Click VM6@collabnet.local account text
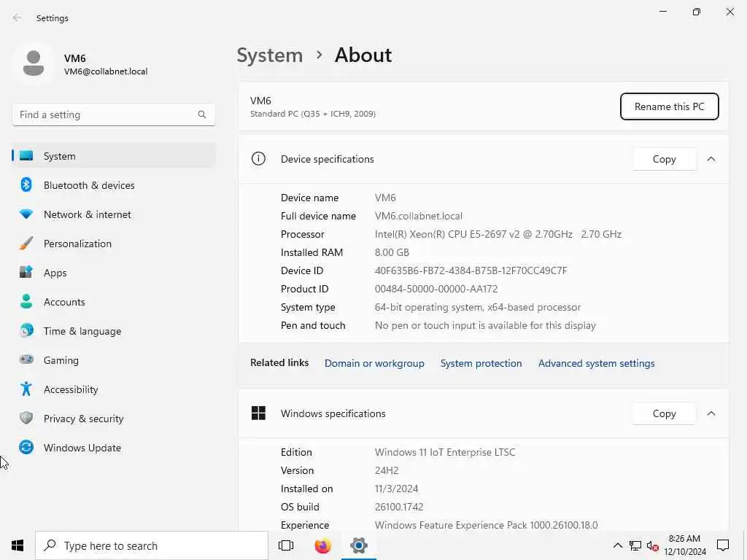The image size is (747, 560). [106, 71]
